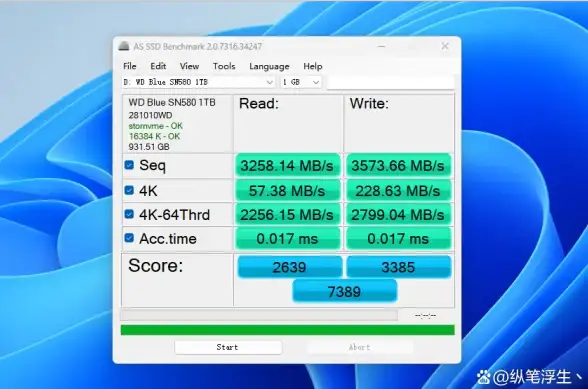Click the gray progress bar above the green one
Image resolution: width=588 pixels, height=389 pixels.
point(259,315)
